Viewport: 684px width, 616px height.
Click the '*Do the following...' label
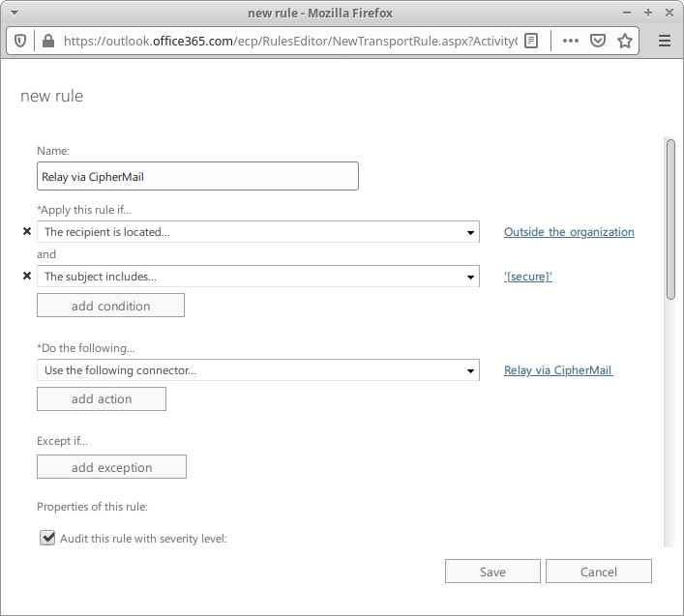86,348
